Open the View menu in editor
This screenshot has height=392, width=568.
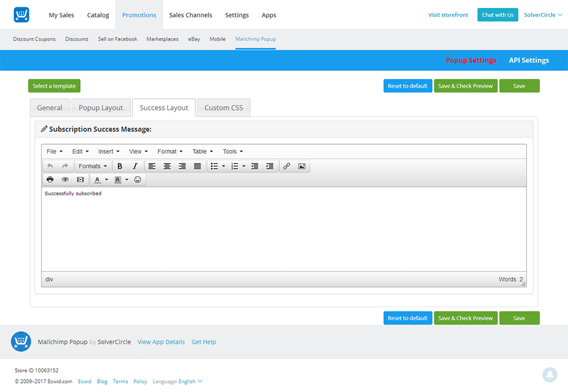pyautogui.click(x=139, y=151)
